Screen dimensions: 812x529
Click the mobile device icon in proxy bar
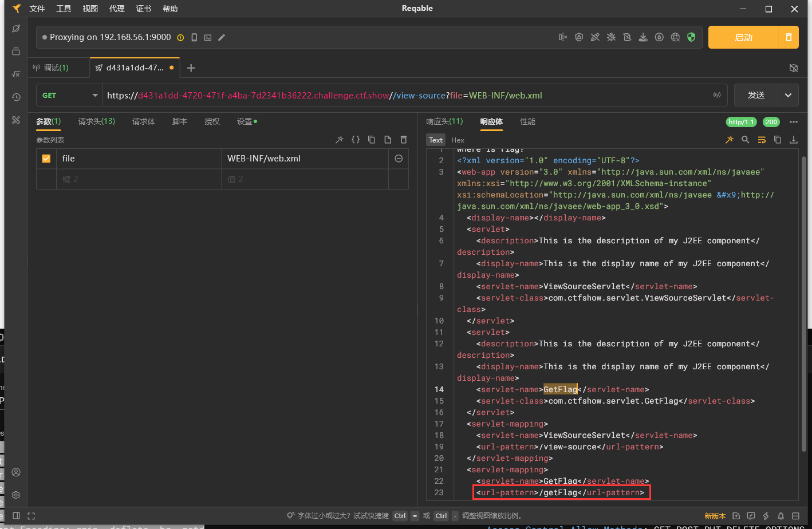(x=194, y=37)
